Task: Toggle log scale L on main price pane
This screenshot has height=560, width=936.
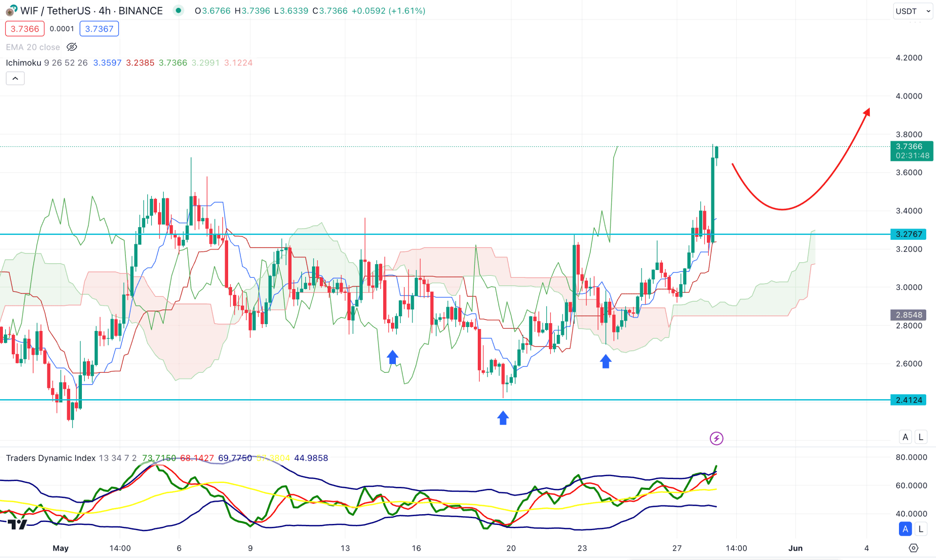Action: (x=921, y=437)
